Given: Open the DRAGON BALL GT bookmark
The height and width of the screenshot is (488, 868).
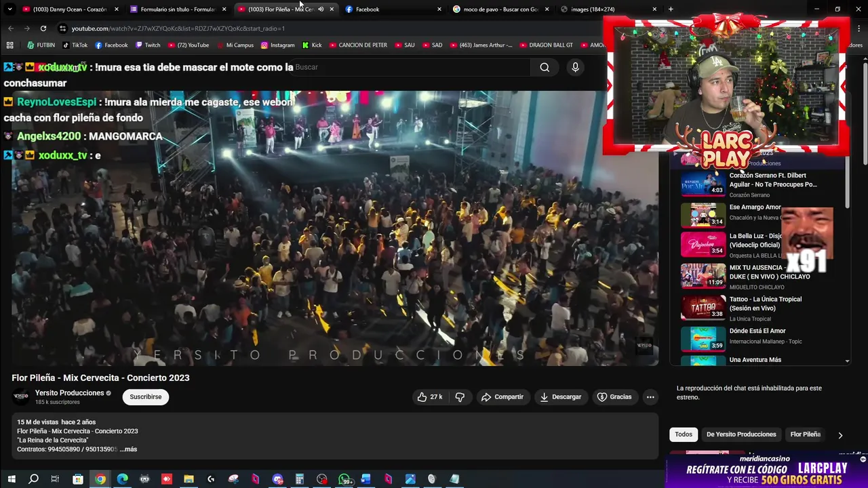Looking at the screenshot, I should pyautogui.click(x=546, y=45).
